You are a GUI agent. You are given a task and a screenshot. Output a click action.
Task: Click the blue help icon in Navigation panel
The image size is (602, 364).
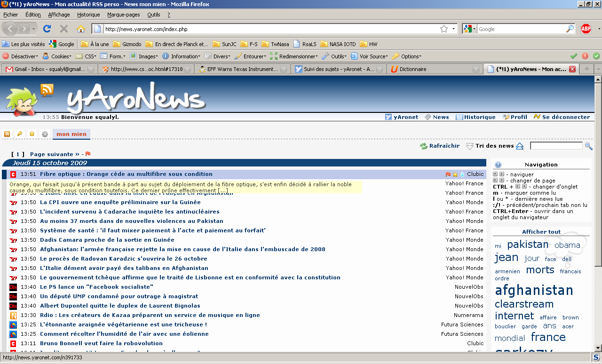(498, 165)
